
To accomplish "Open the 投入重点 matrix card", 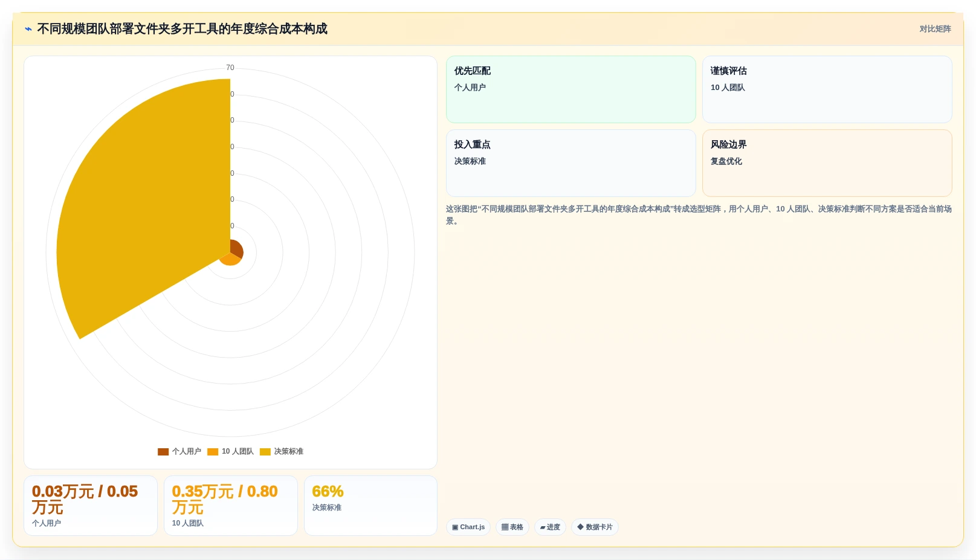I will pos(571,163).
